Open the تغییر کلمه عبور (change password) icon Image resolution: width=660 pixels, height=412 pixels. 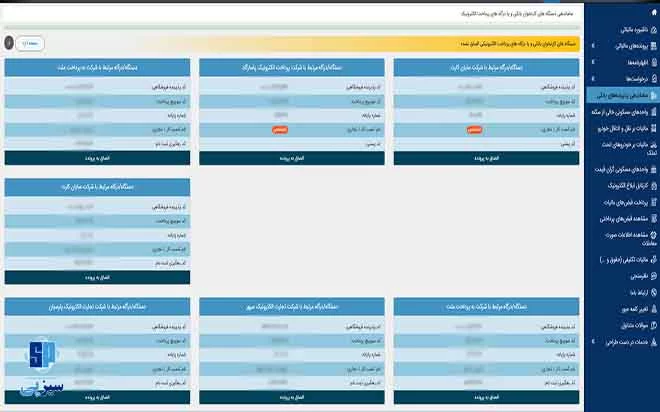(651, 309)
